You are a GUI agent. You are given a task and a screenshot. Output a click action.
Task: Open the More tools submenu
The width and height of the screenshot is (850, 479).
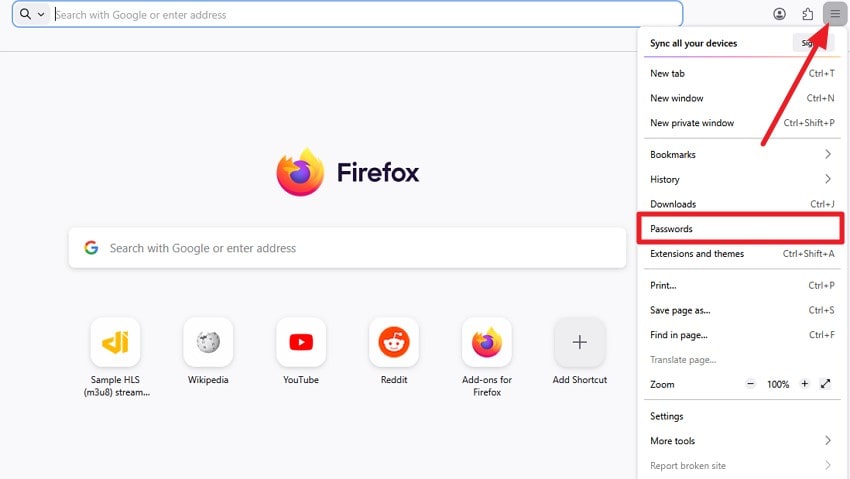point(742,441)
